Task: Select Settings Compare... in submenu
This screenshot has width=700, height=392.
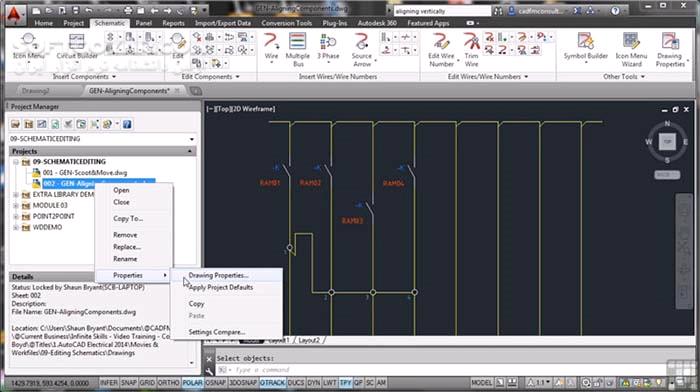Action: tap(217, 332)
